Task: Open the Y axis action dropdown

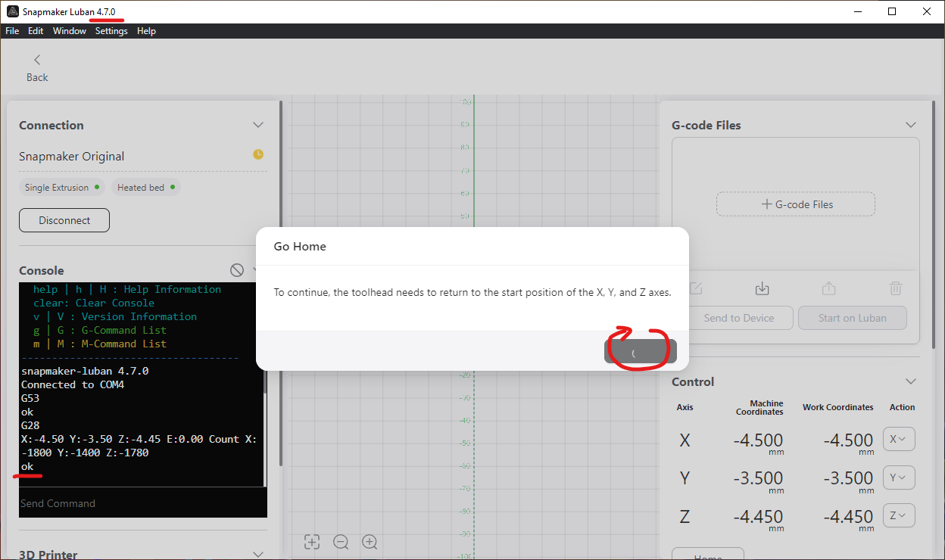Action: pos(899,478)
